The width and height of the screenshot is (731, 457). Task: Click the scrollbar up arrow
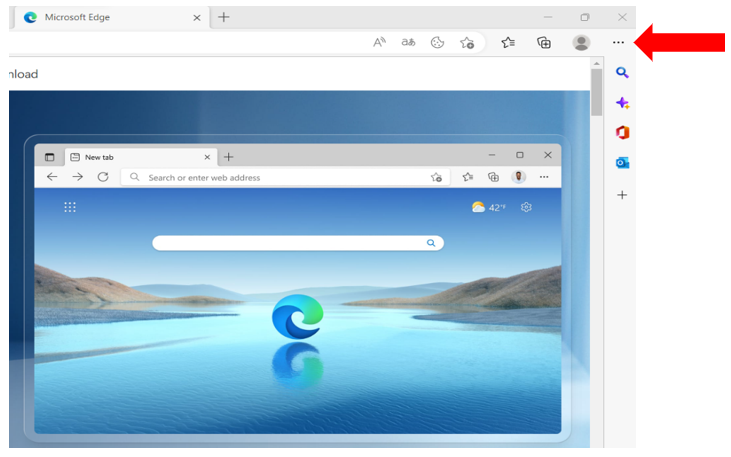coord(597,63)
